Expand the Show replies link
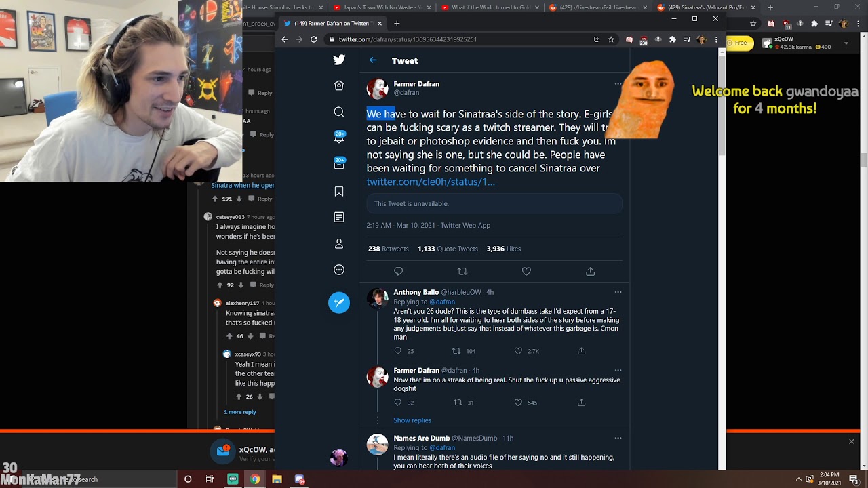 tap(412, 420)
